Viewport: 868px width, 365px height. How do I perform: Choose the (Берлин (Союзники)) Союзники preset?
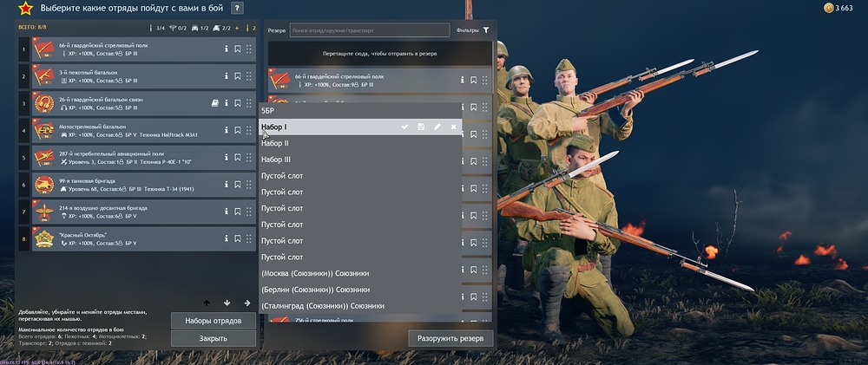click(x=360, y=290)
